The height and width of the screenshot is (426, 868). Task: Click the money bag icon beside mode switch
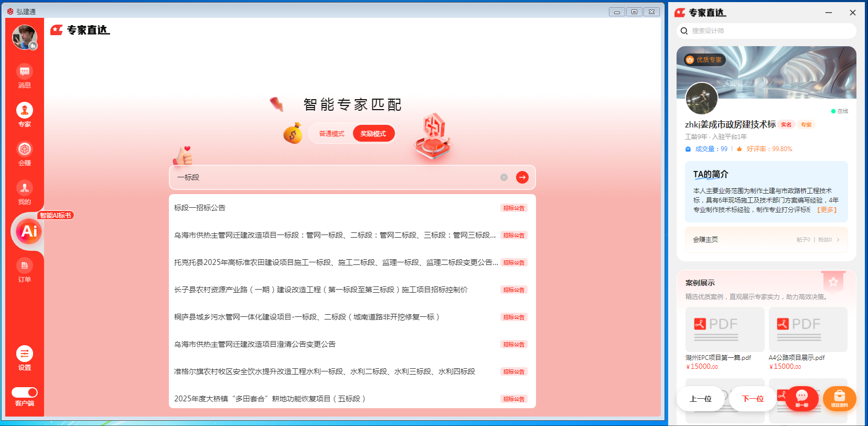pyautogui.click(x=293, y=133)
